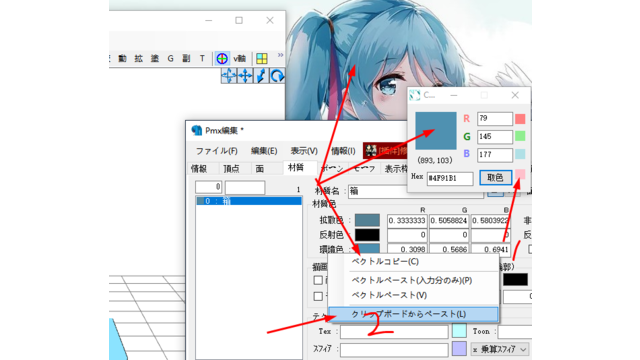Open the 情報(I) menu
640x360 pixels.
coord(343,151)
